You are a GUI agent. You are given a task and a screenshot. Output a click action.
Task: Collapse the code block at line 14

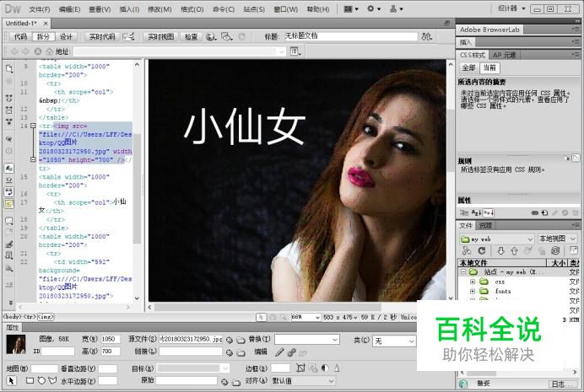[x=33, y=126]
